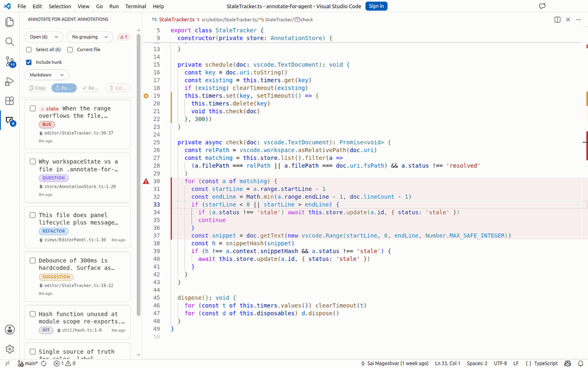Click the red Delete button

(118, 88)
